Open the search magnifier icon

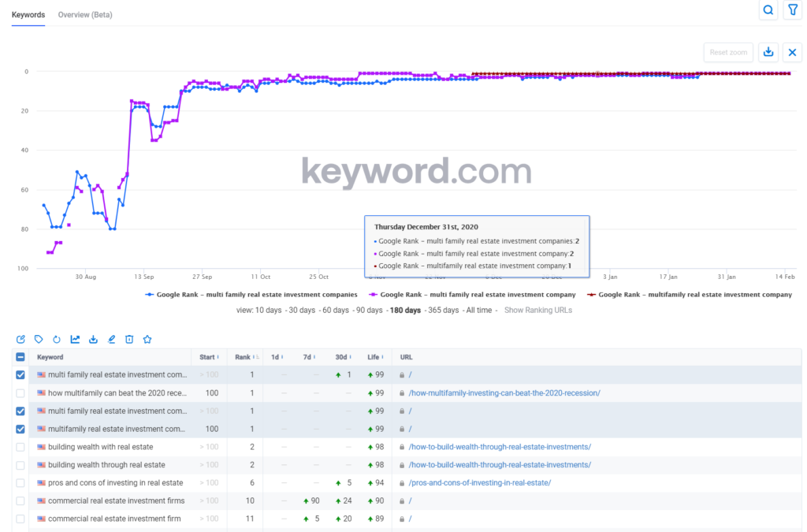tap(768, 10)
